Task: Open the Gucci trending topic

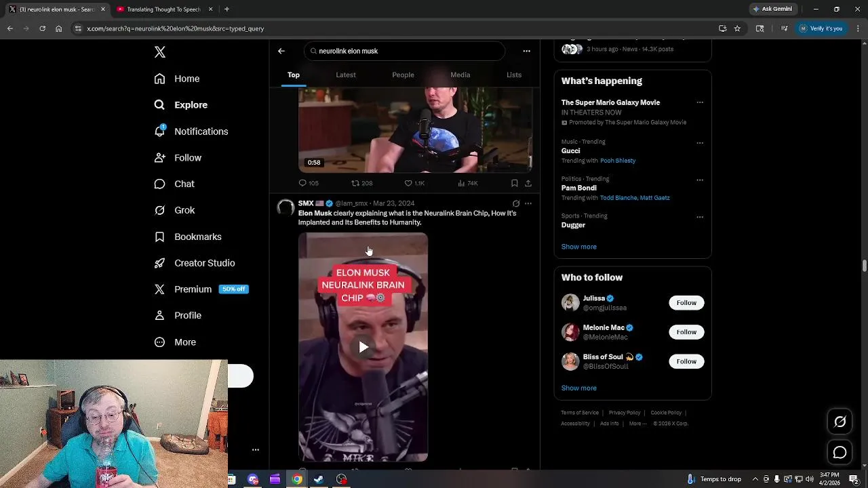Action: (571, 151)
